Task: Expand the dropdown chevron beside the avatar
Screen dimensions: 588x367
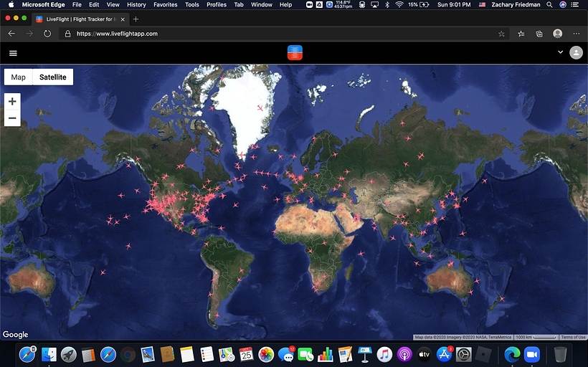Action: [x=560, y=52]
